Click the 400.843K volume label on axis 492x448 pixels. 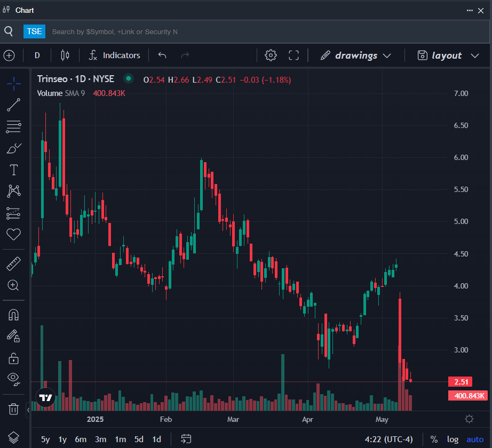point(468,396)
